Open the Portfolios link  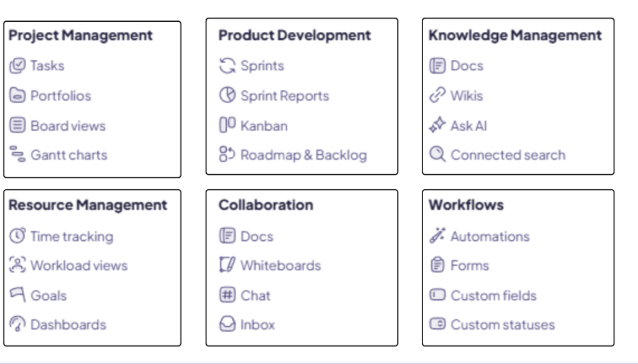click(x=60, y=96)
